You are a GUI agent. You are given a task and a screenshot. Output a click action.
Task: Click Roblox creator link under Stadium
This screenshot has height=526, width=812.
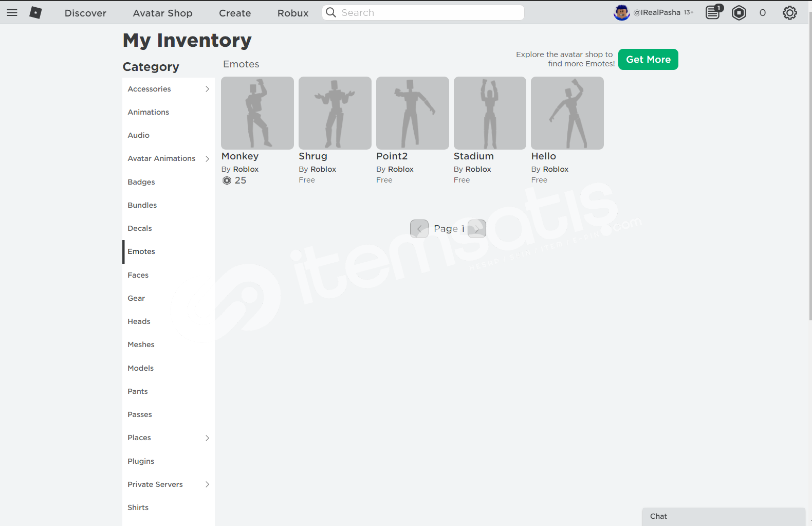478,169
